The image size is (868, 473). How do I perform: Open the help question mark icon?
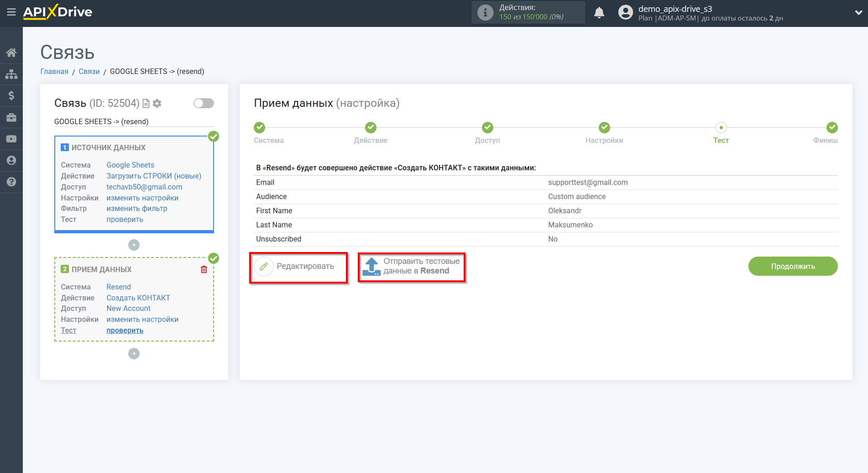tap(11, 182)
